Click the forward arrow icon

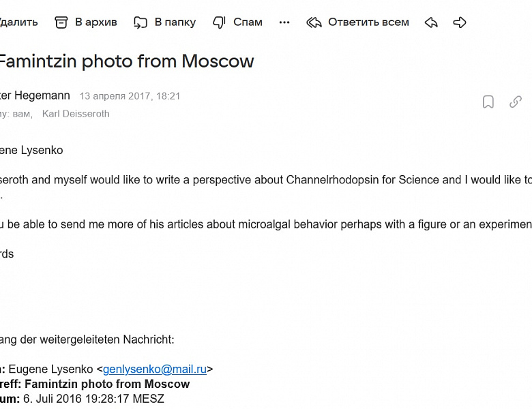tap(460, 22)
